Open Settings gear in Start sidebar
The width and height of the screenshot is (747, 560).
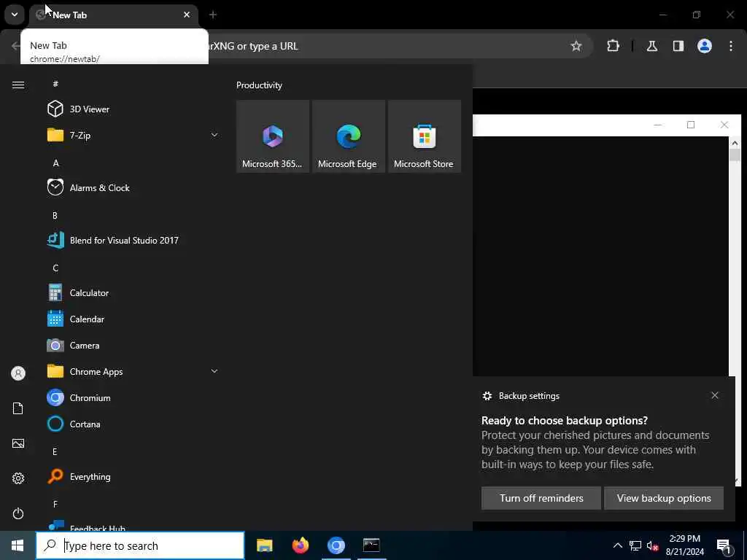point(18,478)
